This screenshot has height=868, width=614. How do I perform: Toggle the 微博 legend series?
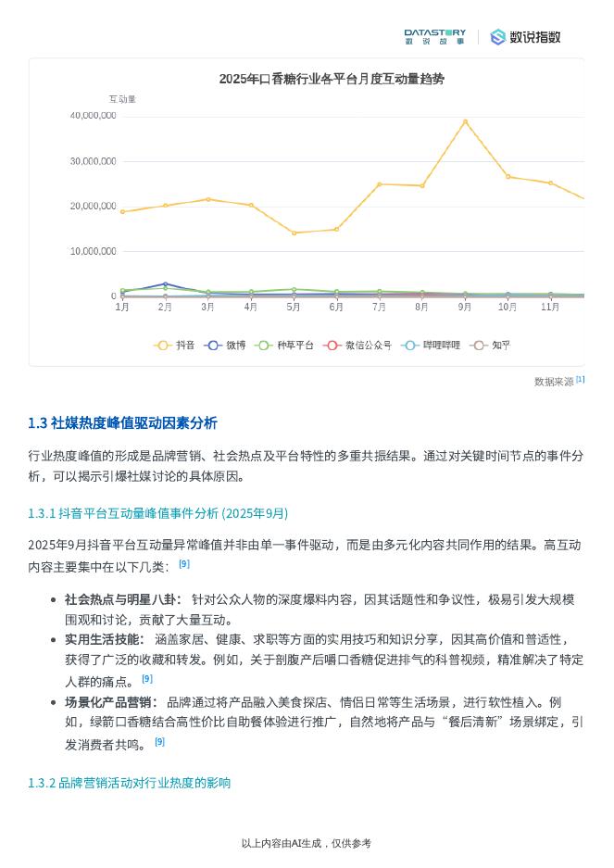point(225,346)
